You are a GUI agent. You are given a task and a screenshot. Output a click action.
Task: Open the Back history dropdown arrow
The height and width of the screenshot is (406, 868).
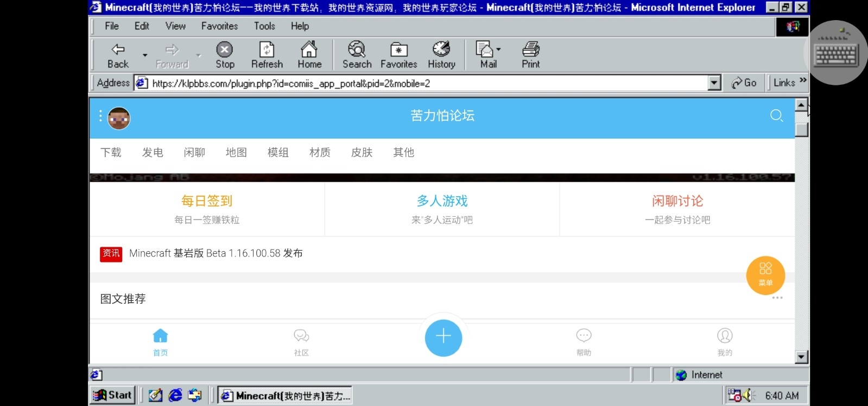(145, 55)
